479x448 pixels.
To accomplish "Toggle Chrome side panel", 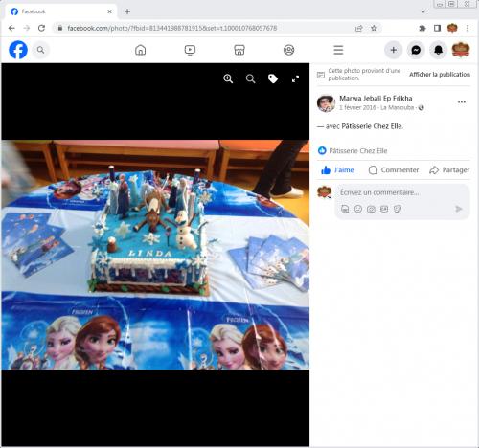I will tap(437, 28).
